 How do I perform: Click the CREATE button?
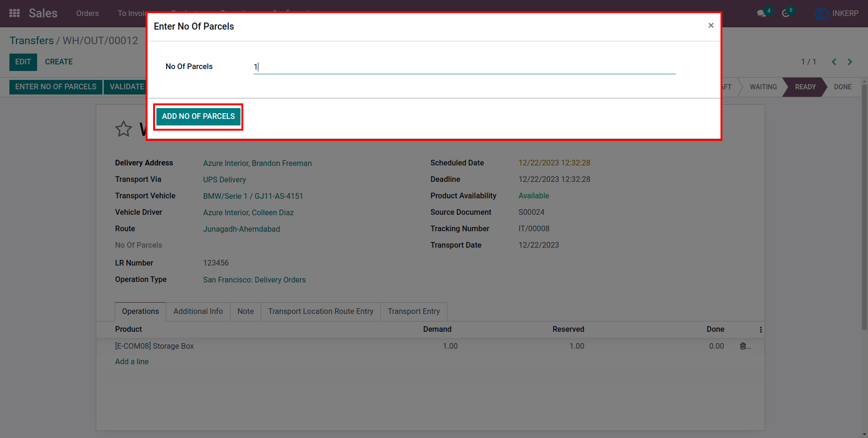[59, 62]
